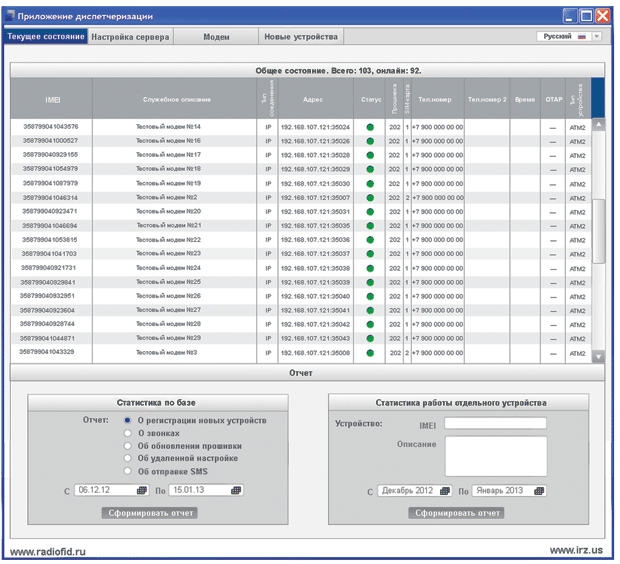
Task: Select 'Об отправке SMS' radio button
Action: click(x=127, y=471)
